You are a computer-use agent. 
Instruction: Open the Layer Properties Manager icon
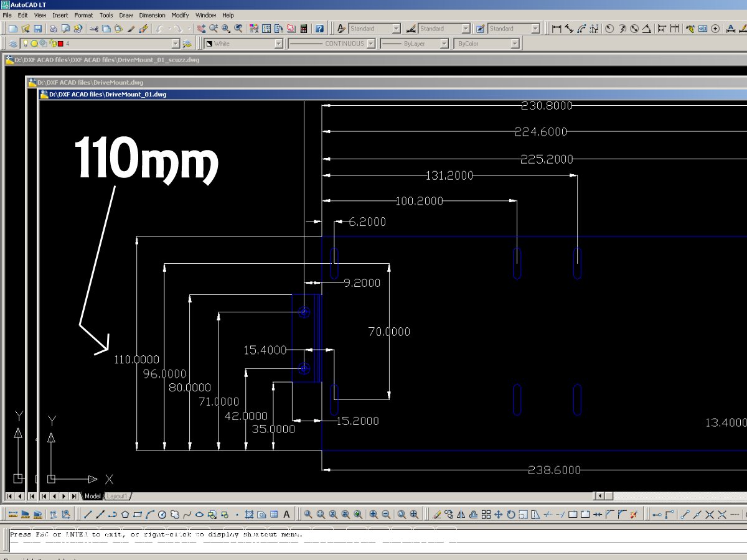click(x=13, y=44)
